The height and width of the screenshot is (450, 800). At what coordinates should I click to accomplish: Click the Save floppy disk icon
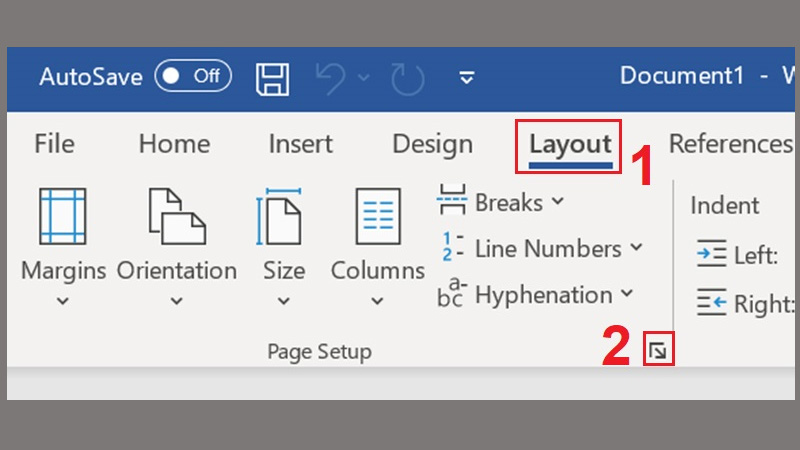click(x=272, y=79)
